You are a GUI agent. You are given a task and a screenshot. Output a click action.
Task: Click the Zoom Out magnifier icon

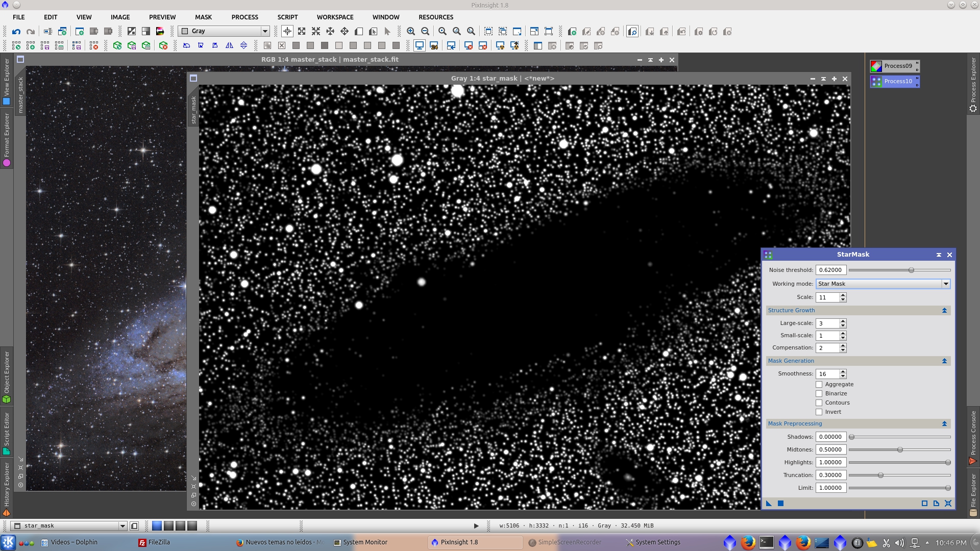click(425, 32)
